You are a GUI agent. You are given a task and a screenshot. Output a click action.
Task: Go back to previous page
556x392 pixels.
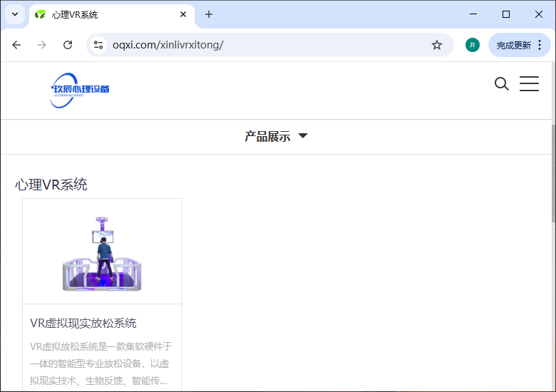tap(16, 45)
